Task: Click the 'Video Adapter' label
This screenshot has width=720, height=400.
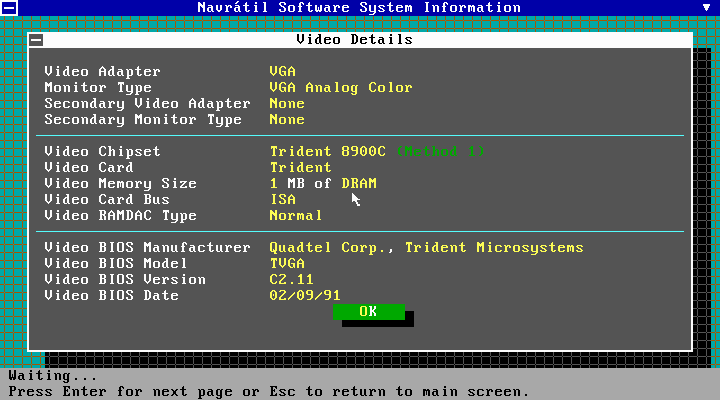Action: point(102,72)
